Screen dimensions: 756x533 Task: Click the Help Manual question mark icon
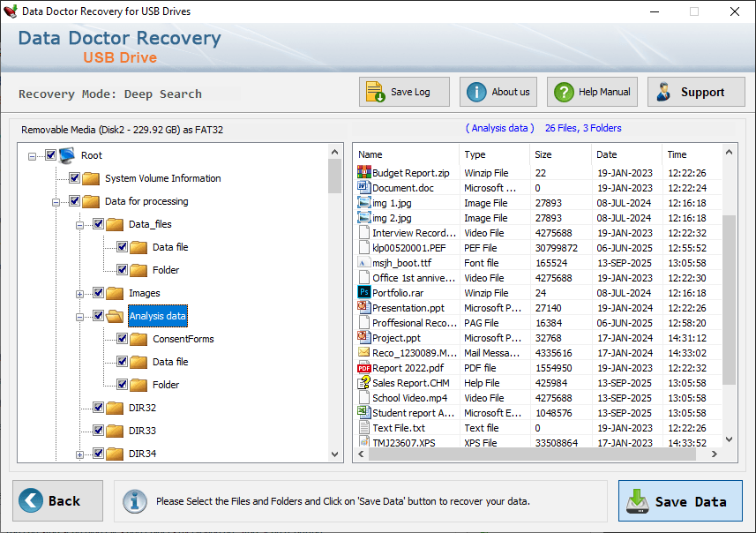(x=564, y=92)
